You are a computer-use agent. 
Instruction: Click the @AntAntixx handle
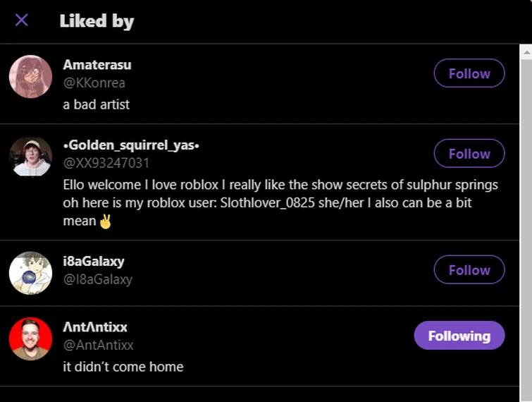[x=98, y=346]
